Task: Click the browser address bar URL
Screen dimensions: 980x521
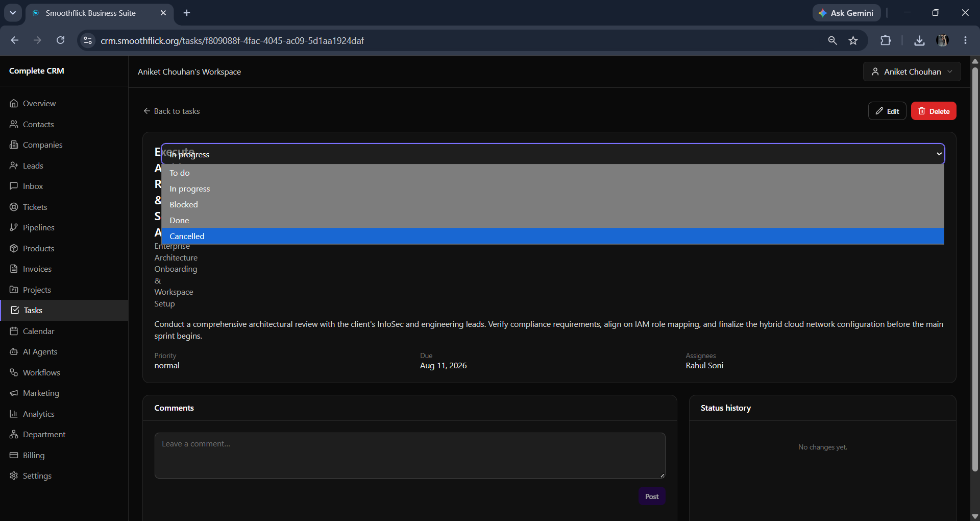Action: (x=232, y=40)
